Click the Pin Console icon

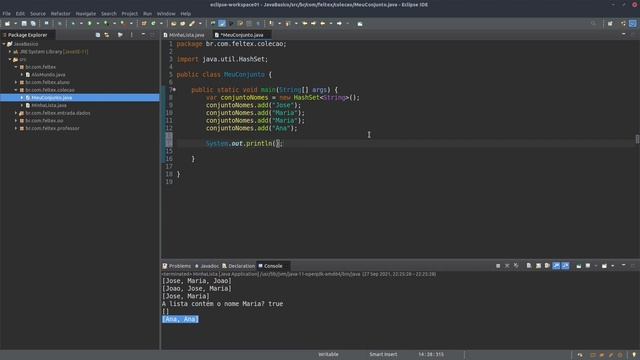click(579, 266)
